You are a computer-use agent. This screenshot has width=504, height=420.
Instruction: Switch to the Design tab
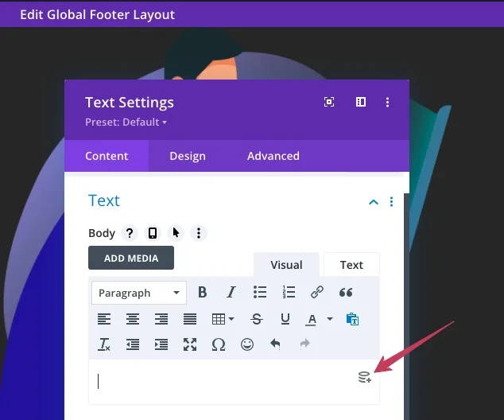point(188,156)
